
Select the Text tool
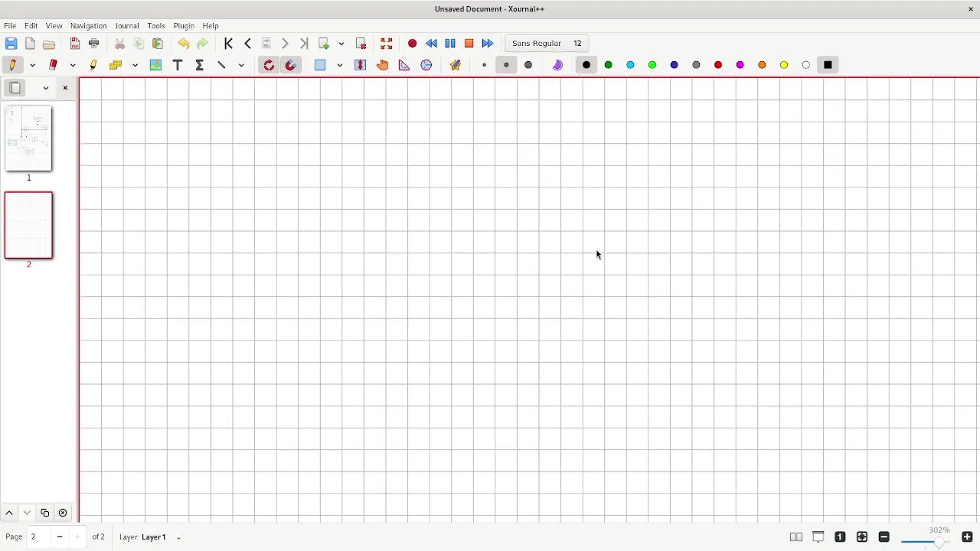[x=178, y=65]
